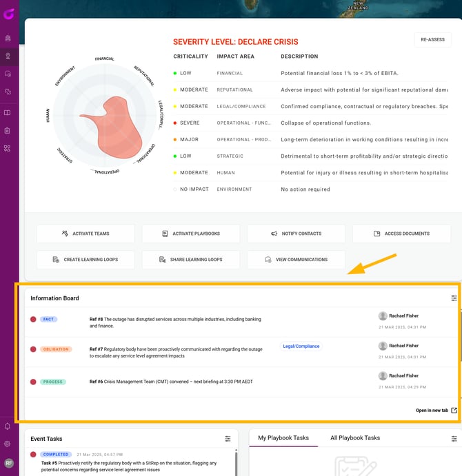
Task: Click the app logo at top of sidebar
Action: pyautogui.click(x=9, y=14)
